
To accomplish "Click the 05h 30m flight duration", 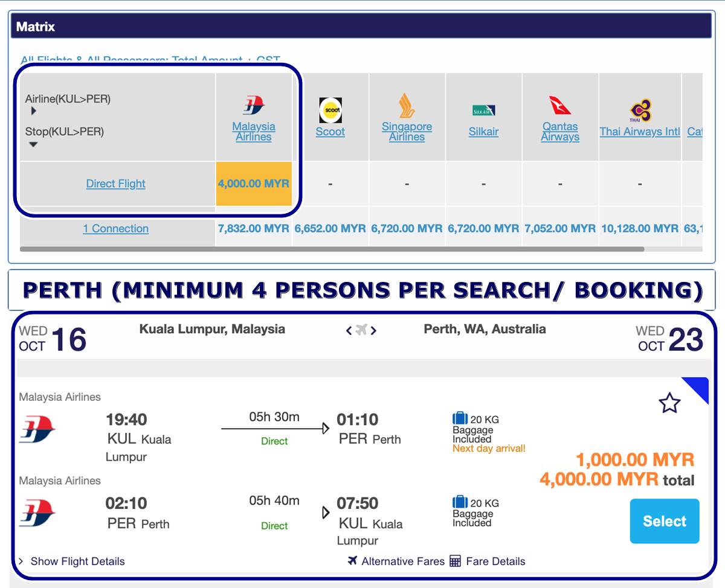I will (x=274, y=417).
